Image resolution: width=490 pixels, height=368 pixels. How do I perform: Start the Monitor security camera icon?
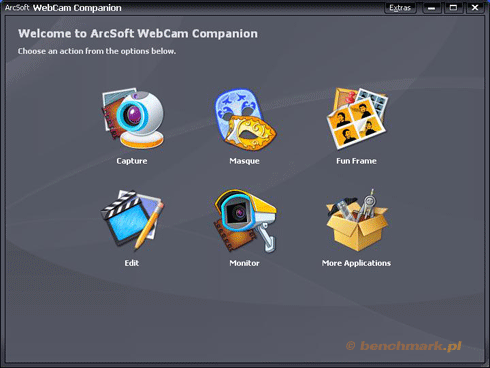point(245,221)
